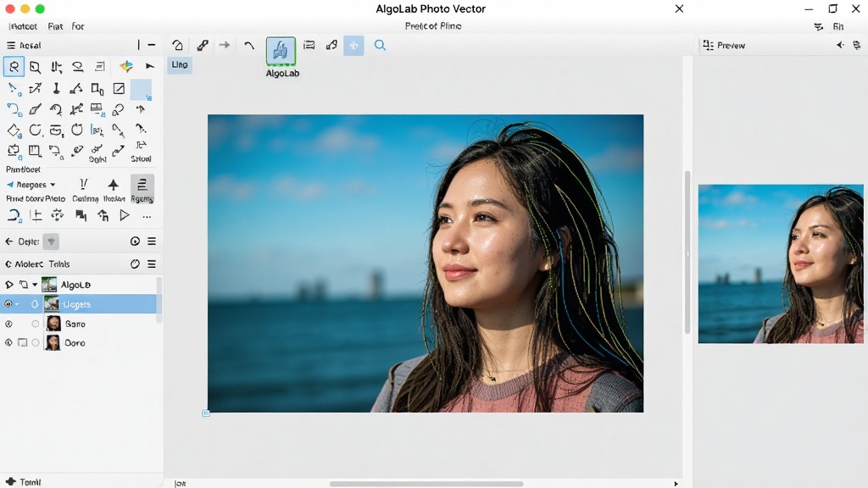This screenshot has width=868, height=488.
Task: Switch to the Molerc tab
Action: (x=29, y=264)
